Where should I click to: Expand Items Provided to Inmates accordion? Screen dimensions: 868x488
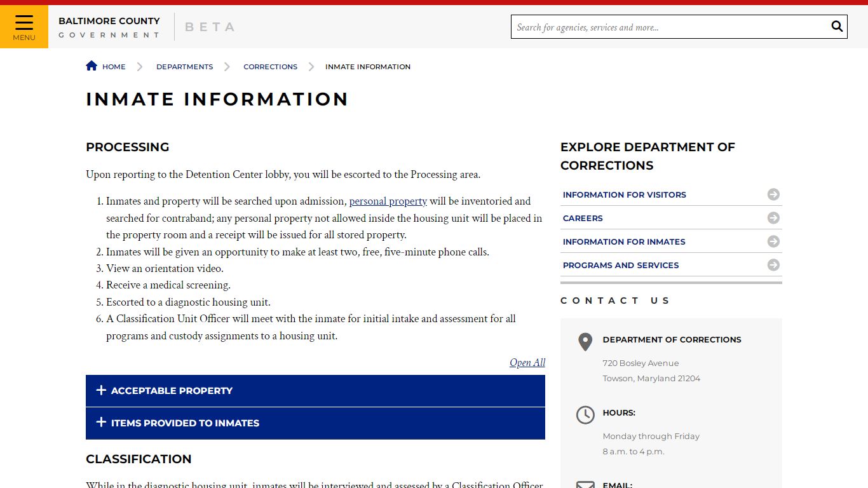315,423
